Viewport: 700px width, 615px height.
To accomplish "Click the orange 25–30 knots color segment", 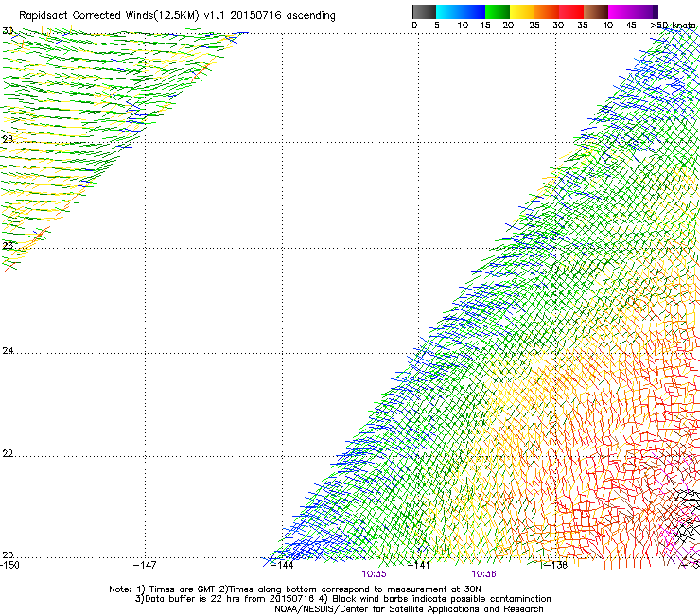I will point(547,11).
